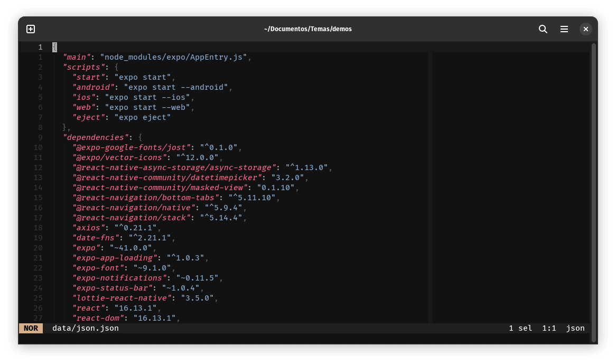Click the "^1.0.3" version value
The width and height of the screenshot is (616, 364).
click(185, 258)
